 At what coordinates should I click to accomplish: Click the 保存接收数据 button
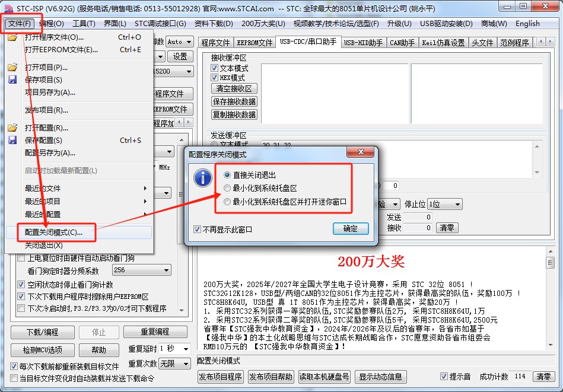click(234, 101)
